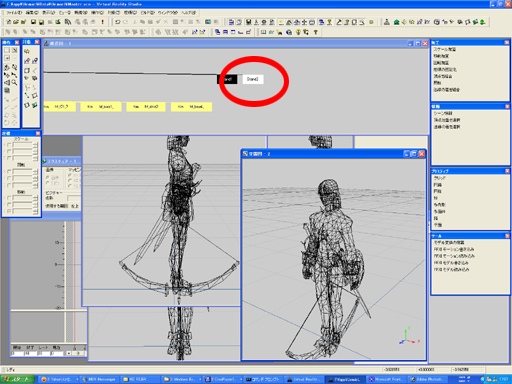Screen dimensions: 512x384
Task: Click RKAモーション書き込み in tools panel
Action: coord(454,249)
